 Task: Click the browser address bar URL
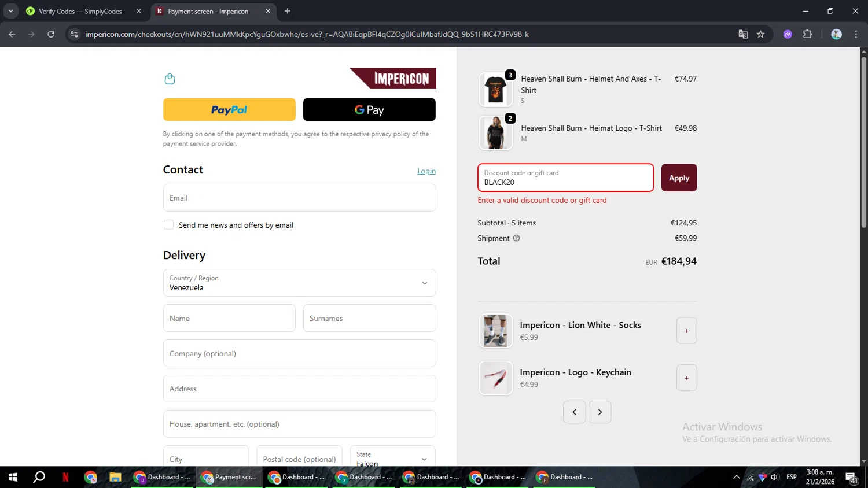click(x=307, y=34)
